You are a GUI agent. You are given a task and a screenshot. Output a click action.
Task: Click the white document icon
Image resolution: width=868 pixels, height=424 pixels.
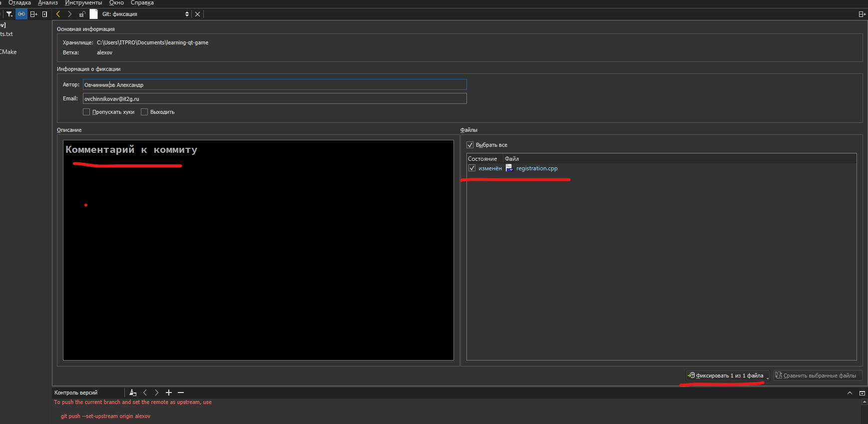(93, 14)
